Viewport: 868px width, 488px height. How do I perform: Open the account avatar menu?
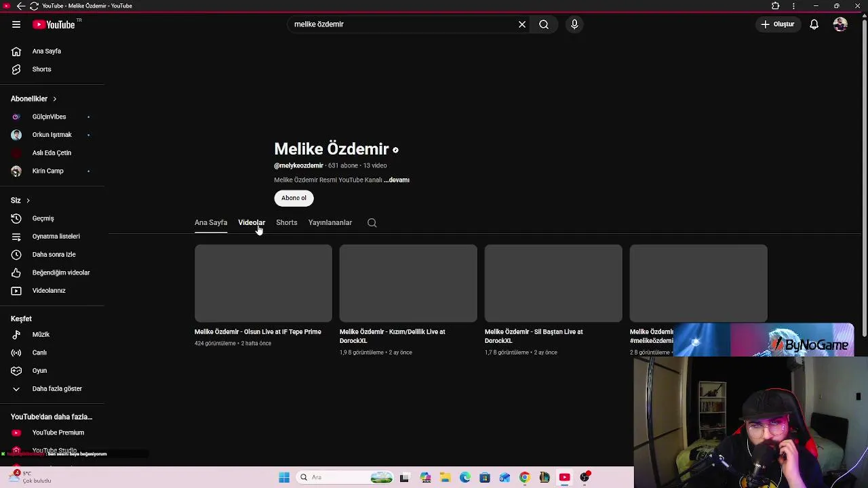(840, 24)
